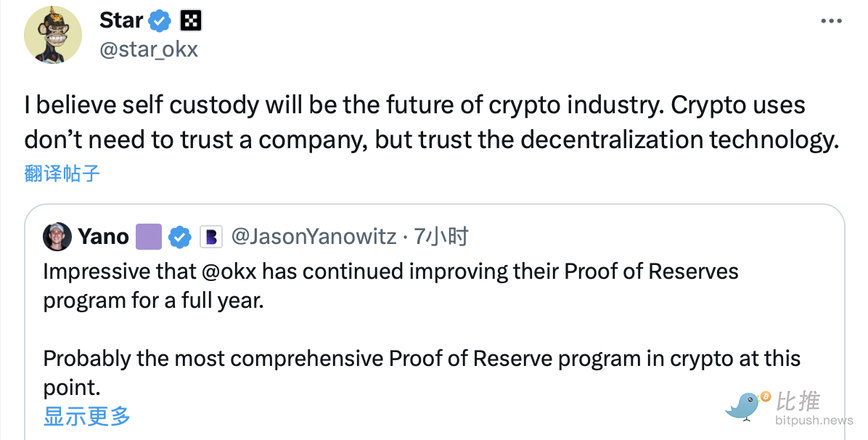This screenshot has height=440, width=868.
Task: Open Star's ape profile avatar
Action: [x=53, y=36]
